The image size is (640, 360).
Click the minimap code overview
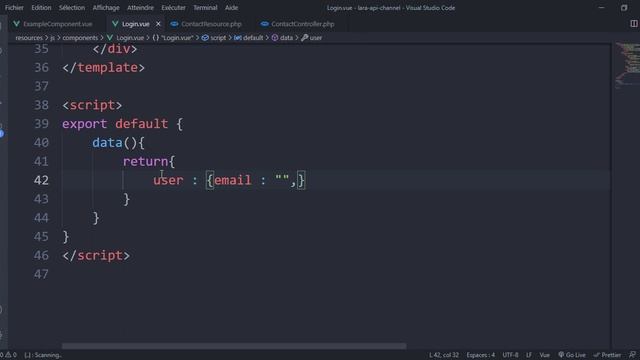[x=627, y=64]
